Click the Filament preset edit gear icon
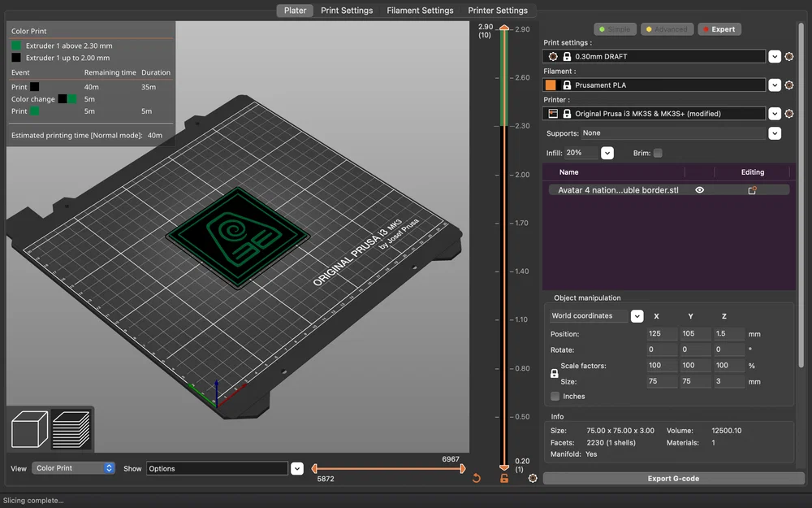This screenshot has width=812, height=508. [x=788, y=85]
